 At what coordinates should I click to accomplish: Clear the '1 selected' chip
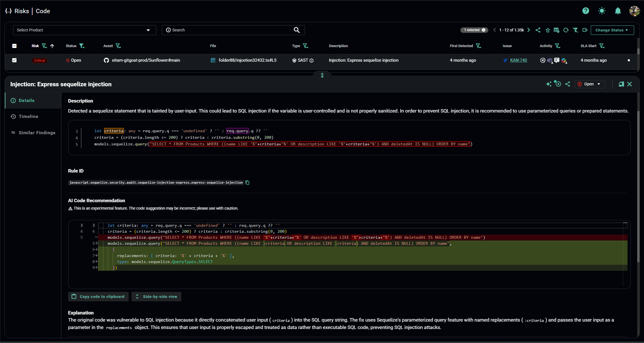pyautogui.click(x=483, y=30)
